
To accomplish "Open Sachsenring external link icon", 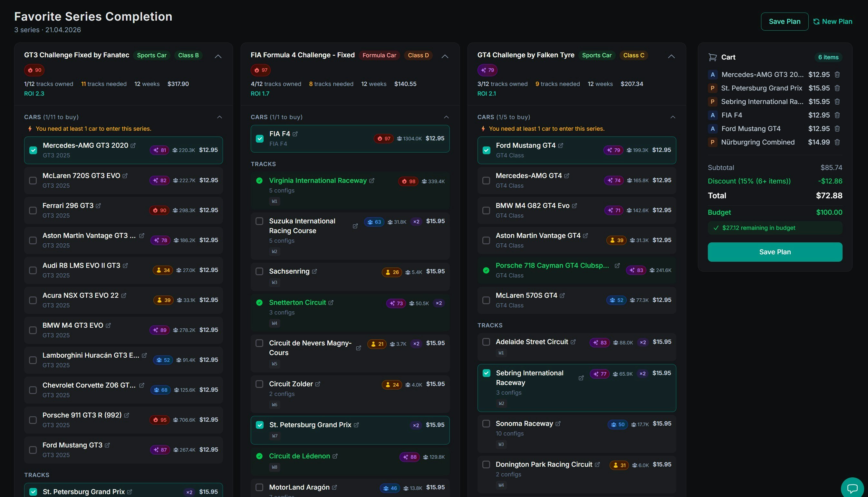I will click(314, 271).
